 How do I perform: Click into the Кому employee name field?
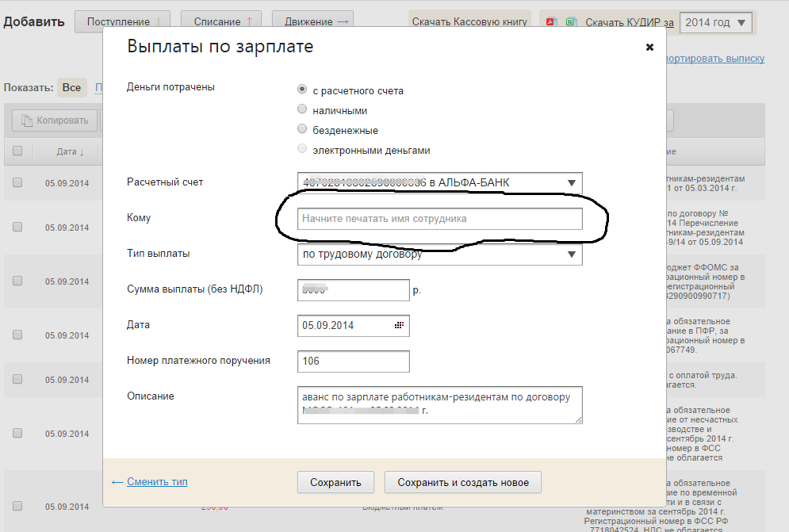(x=439, y=218)
